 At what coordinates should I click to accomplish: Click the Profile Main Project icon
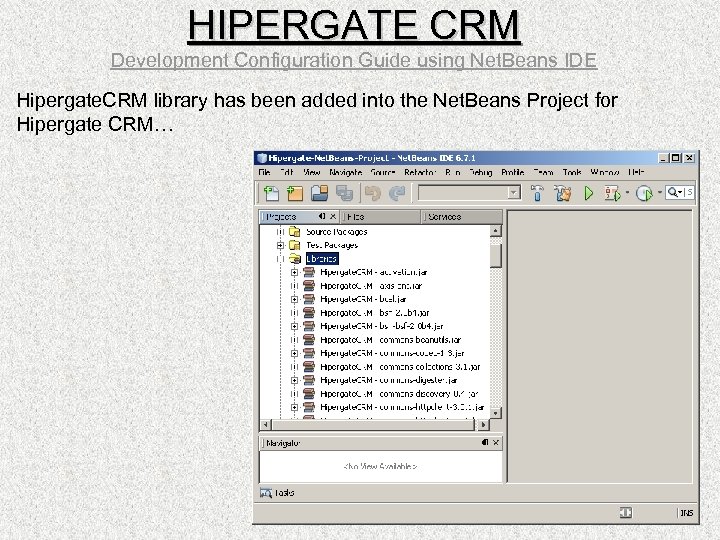(x=644, y=193)
